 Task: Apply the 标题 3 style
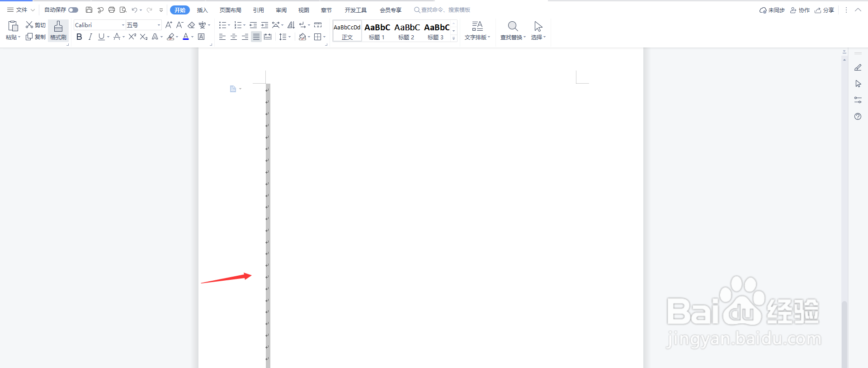[x=436, y=31]
